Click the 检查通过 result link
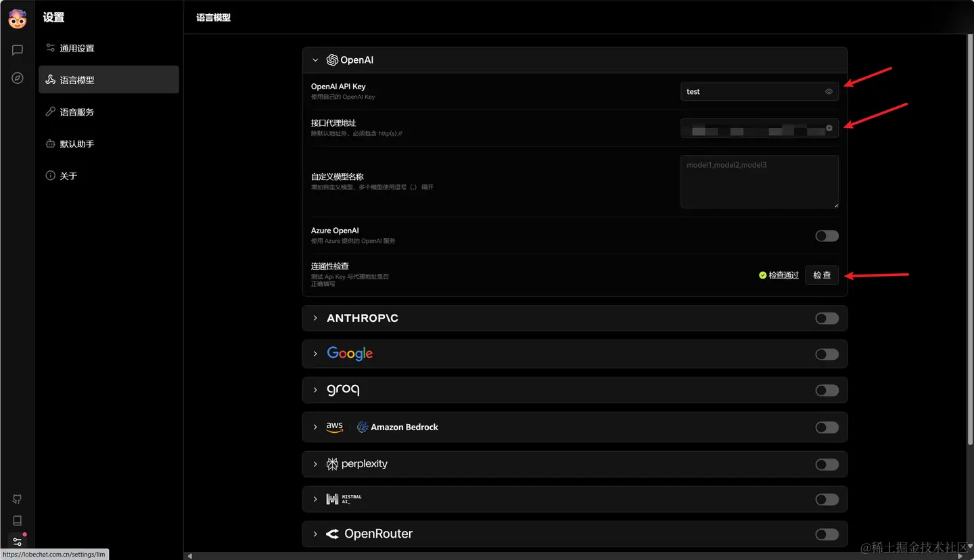974x560 pixels. (x=783, y=275)
